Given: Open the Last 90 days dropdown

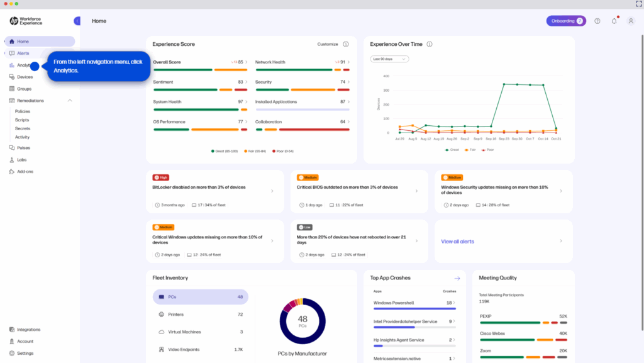Looking at the screenshot, I should pos(389,58).
